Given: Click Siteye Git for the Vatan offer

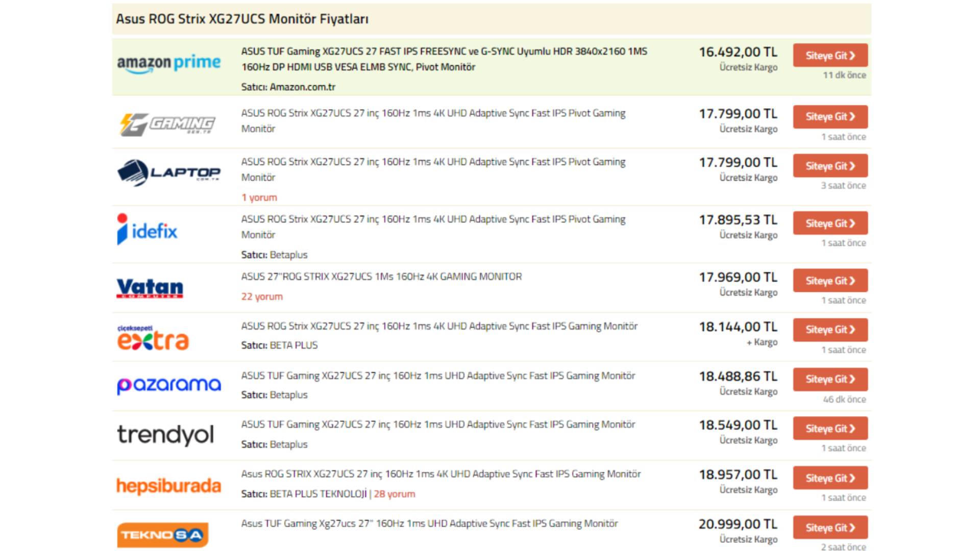Looking at the screenshot, I should (830, 281).
